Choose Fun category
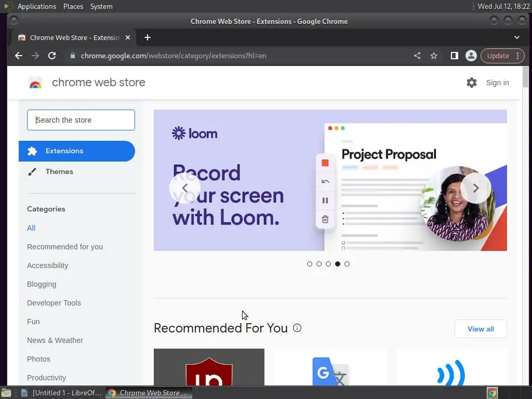 [33, 321]
